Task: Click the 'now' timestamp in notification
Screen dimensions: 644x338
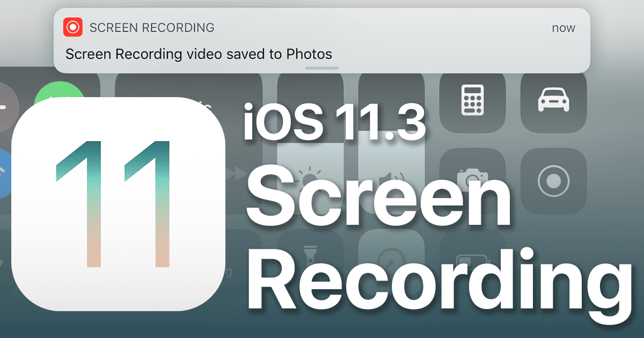Action: click(563, 28)
